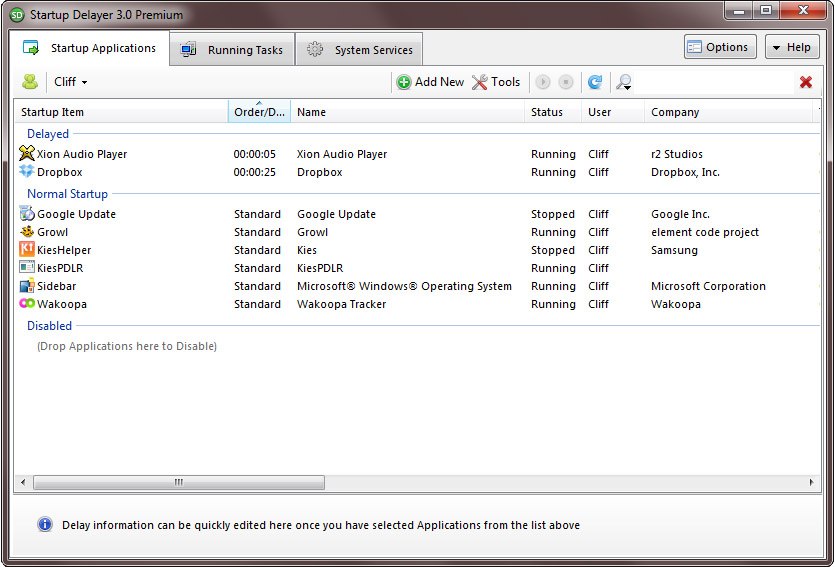Sort by Startup Item column header
The width and height of the screenshot is (835, 567).
coord(121,112)
